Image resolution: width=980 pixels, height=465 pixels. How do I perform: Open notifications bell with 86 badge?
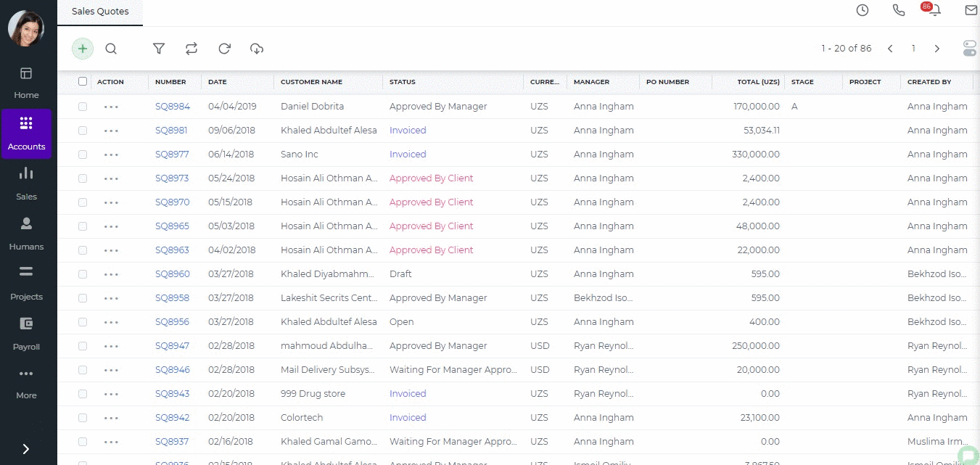click(x=934, y=10)
